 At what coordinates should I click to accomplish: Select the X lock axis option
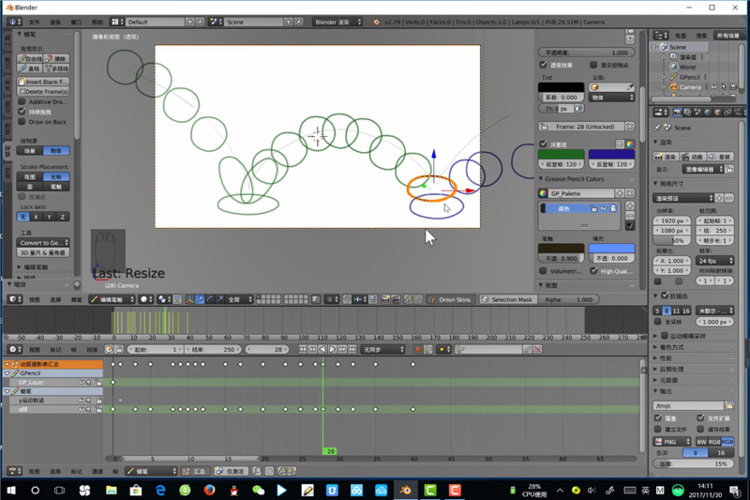pos(36,216)
